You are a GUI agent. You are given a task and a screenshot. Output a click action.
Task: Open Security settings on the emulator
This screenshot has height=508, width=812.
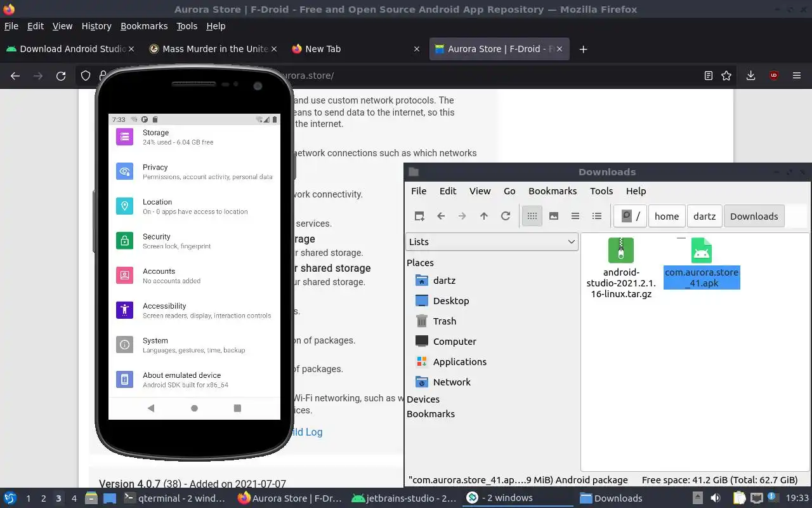pyautogui.click(x=194, y=241)
